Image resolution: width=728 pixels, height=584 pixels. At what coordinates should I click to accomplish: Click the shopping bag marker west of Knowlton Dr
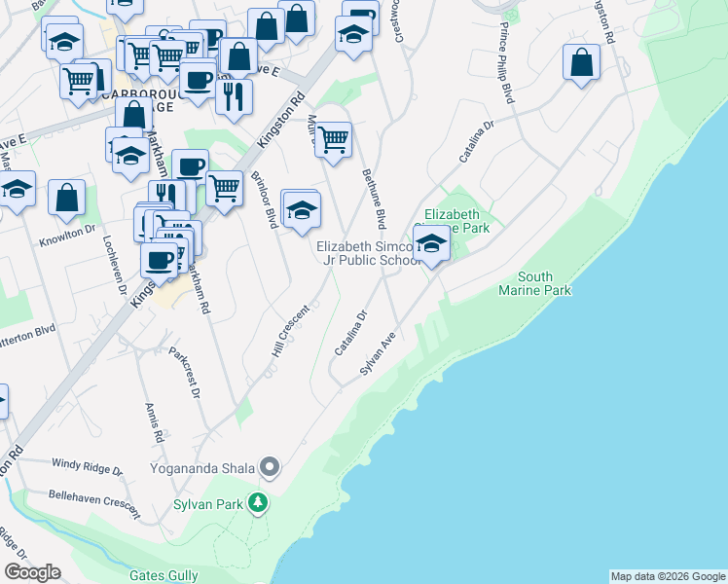click(x=67, y=199)
